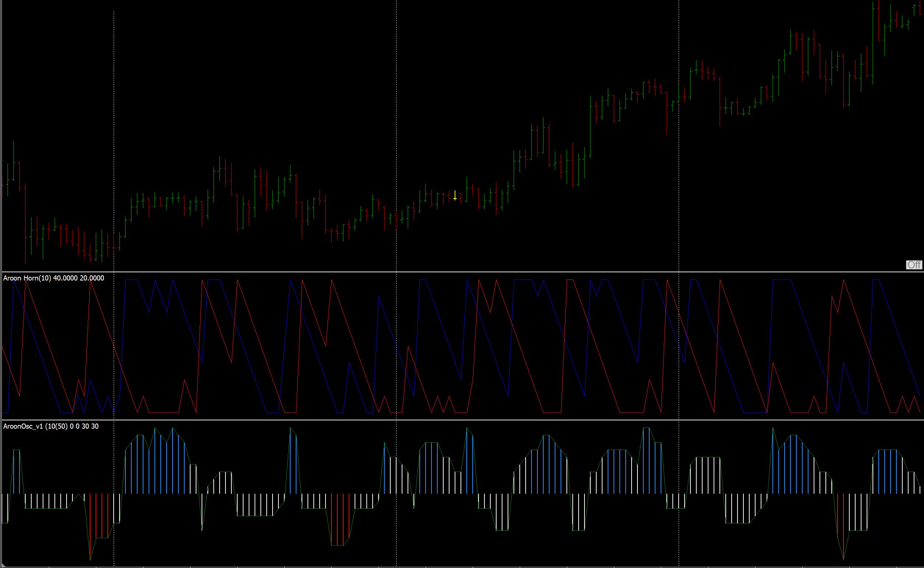The image size is (924, 568).
Task: Click the yellow candle marker on price chart
Action: [455, 196]
